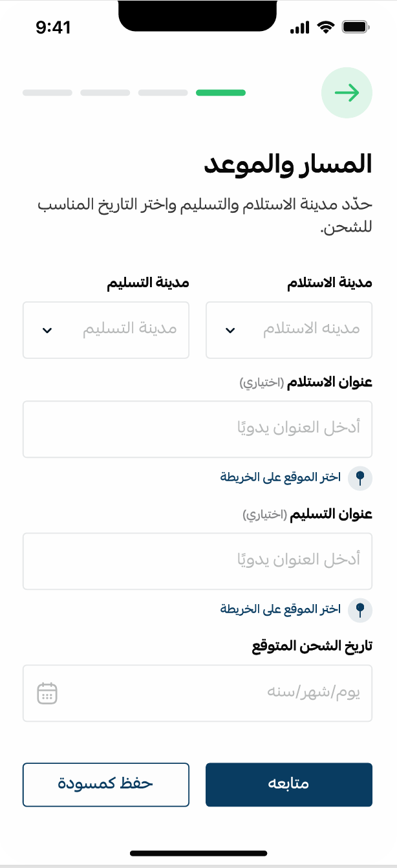Image resolution: width=397 pixels, height=868 pixels.
Task: Expand the مدينة الاستلام dropdown
Action: pos(288,330)
